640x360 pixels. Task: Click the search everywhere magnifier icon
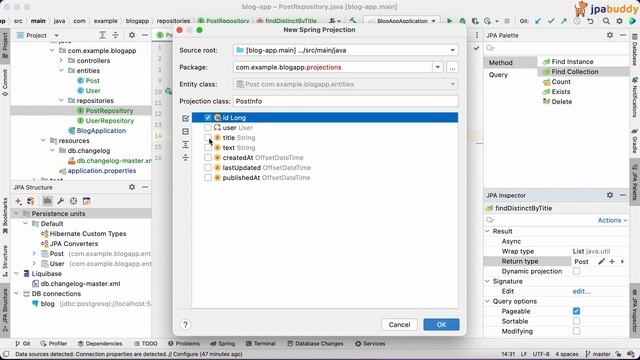[607, 21]
